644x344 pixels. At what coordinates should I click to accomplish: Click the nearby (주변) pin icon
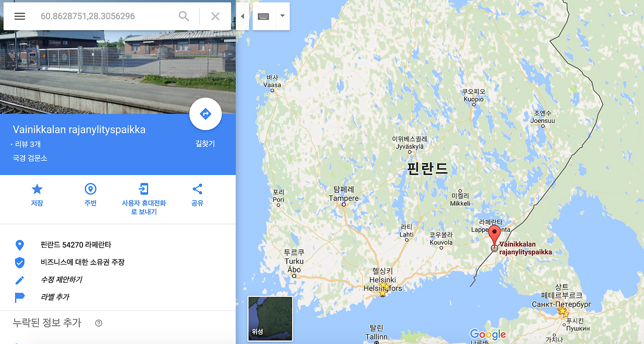coord(91,189)
